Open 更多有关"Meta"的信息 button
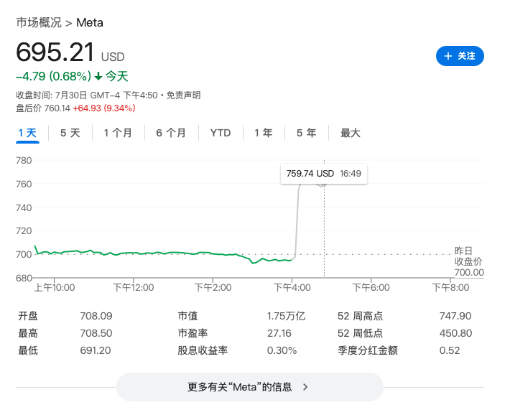 coord(250,387)
